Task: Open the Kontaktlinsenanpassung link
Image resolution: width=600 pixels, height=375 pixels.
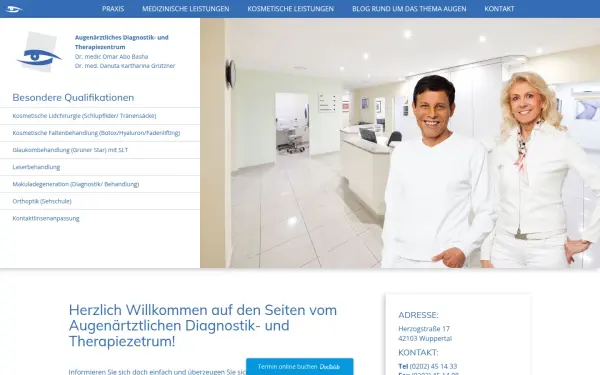Action: [46, 218]
